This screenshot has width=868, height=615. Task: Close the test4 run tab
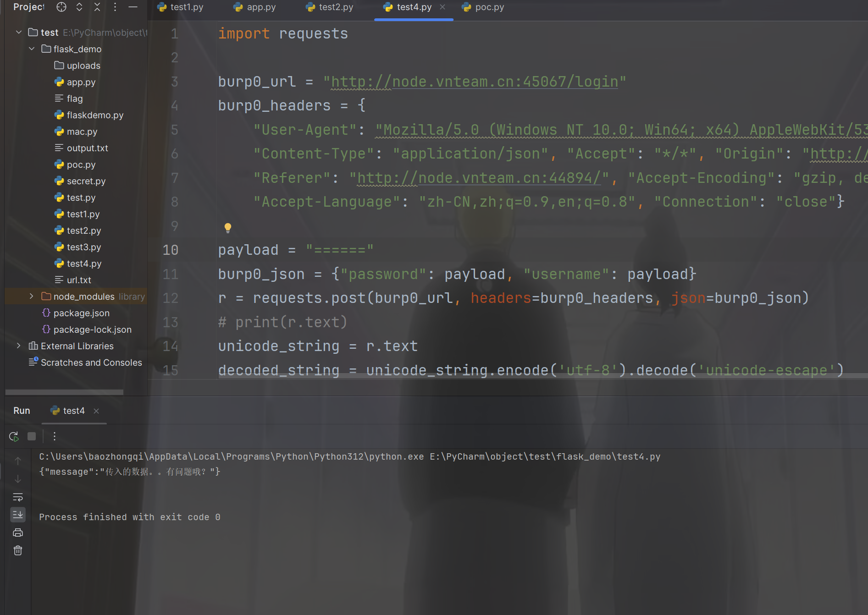96,411
